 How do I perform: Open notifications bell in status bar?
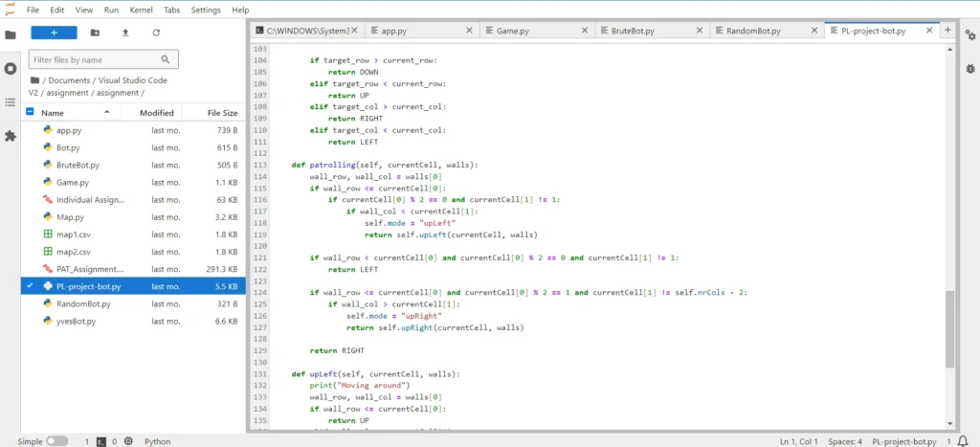[x=964, y=441]
